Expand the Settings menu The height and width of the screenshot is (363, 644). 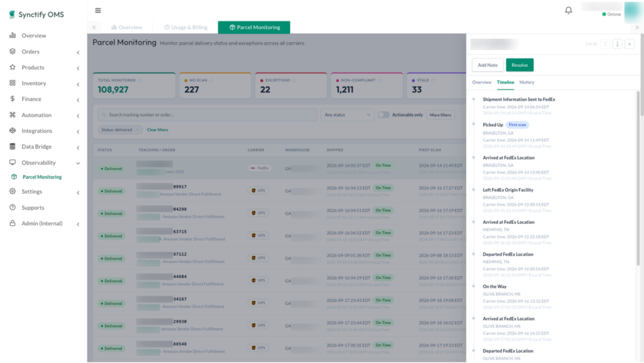pos(78,192)
